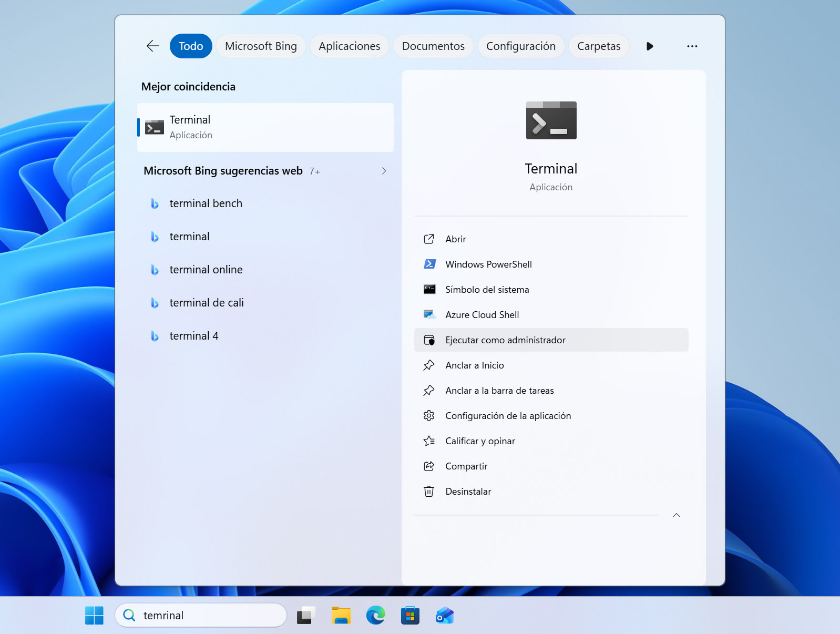Image resolution: width=840 pixels, height=634 pixels.
Task: Click the small Terminal icon in best match
Action: click(x=155, y=127)
